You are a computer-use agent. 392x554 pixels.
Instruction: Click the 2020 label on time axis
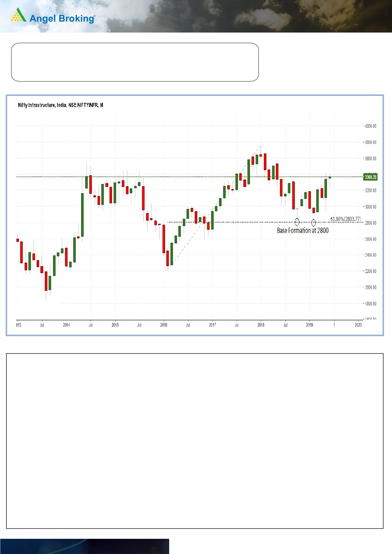coord(358,325)
